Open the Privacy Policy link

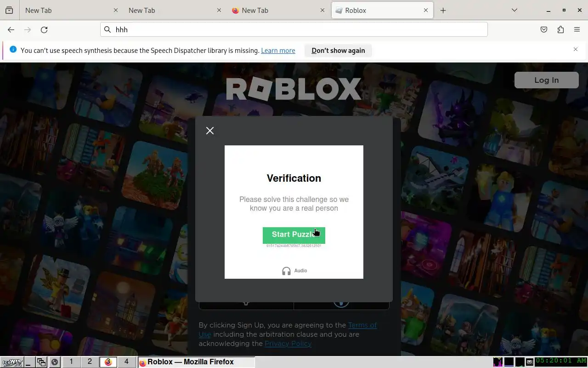288,344
